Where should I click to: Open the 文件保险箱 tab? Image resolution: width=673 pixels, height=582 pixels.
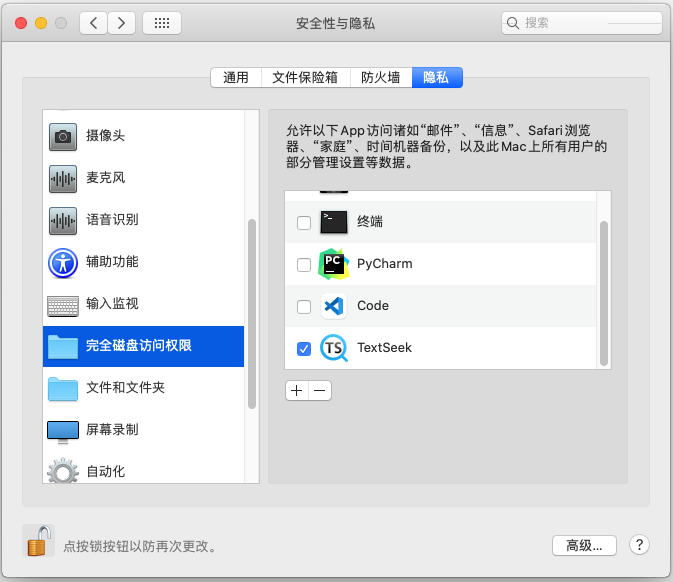305,77
